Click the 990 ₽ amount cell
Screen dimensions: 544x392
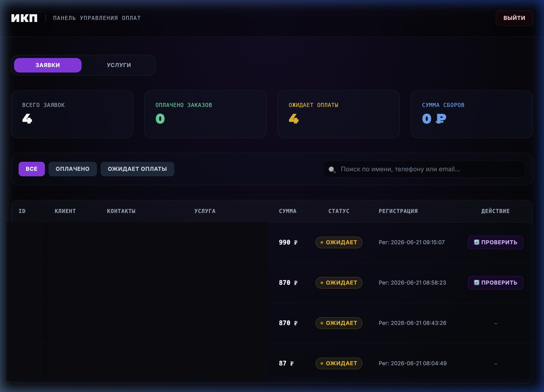[x=288, y=242]
